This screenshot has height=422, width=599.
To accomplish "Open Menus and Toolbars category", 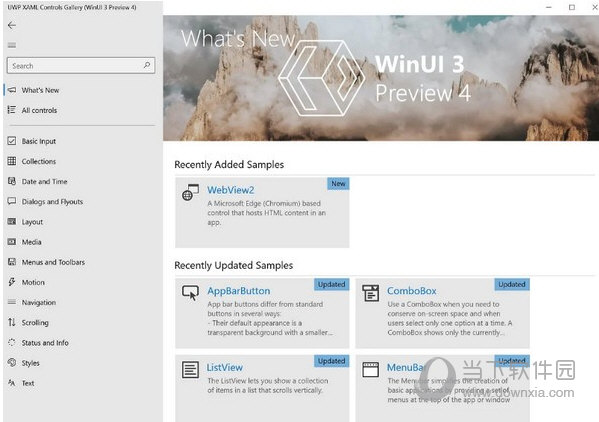I will pos(81,262).
